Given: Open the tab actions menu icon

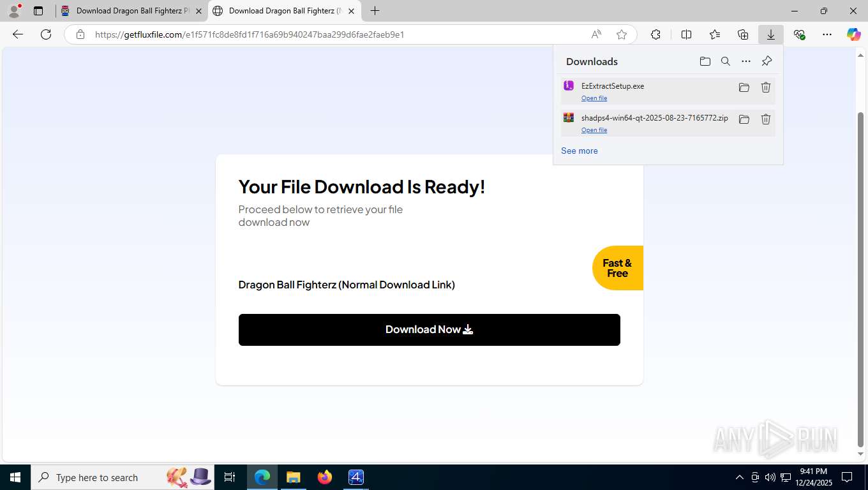Looking at the screenshot, I should [38, 11].
